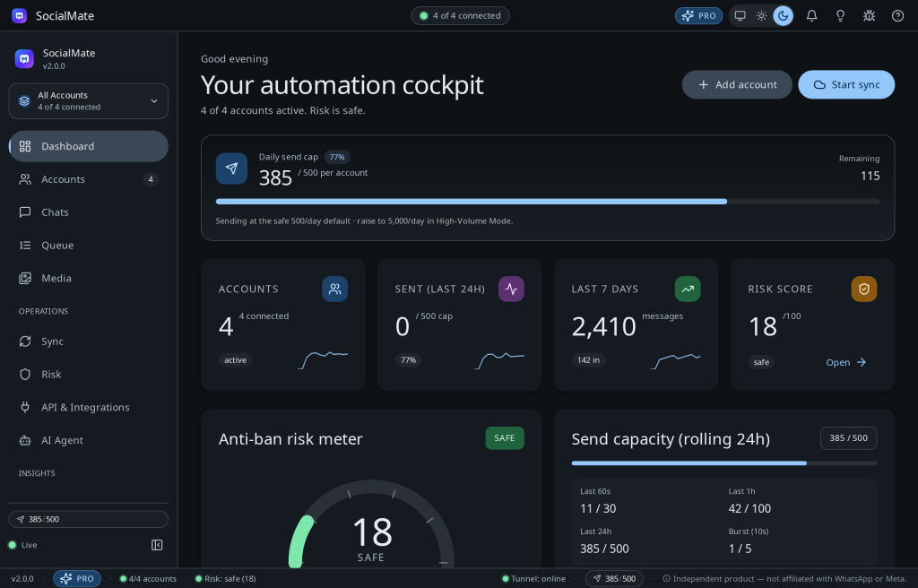Click the Risk Score shield icon
918x588 pixels.
click(863, 289)
